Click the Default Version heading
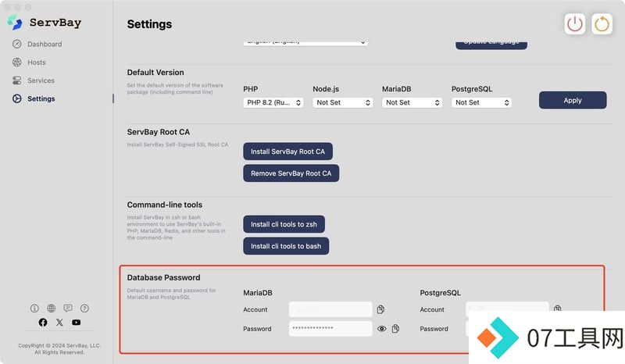This screenshot has height=364, width=625. [x=155, y=73]
